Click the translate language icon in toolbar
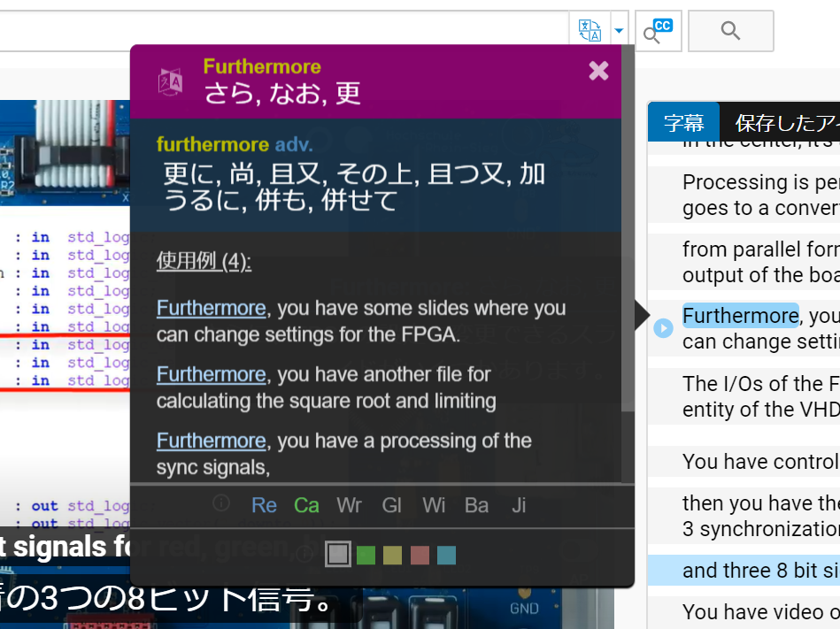 590,30
